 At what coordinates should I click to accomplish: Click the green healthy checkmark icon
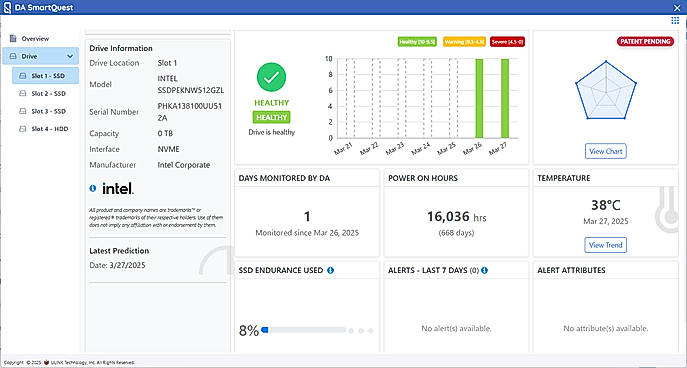pyautogui.click(x=271, y=77)
